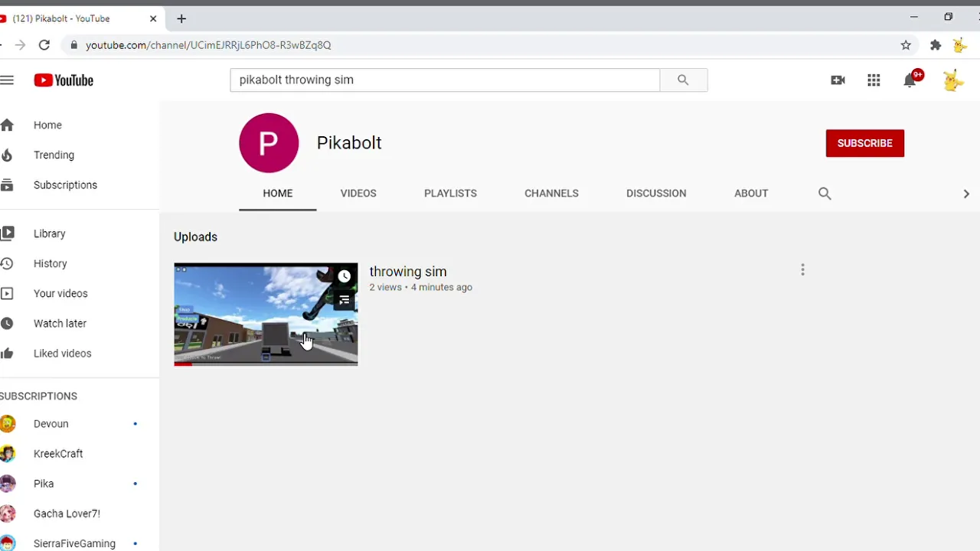Viewport: 980px width, 551px height.
Task: Open a new browser tab
Action: pos(181,18)
